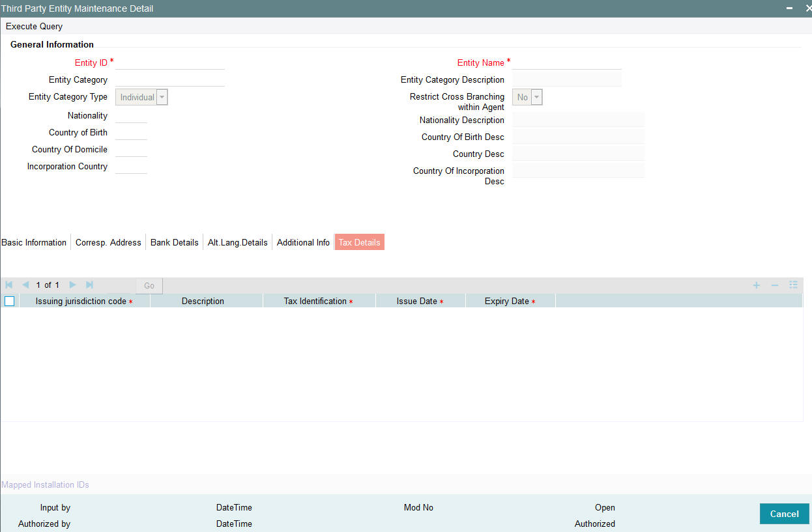This screenshot has height=532, width=812.
Task: Delete selected tax details row
Action: click(775, 285)
